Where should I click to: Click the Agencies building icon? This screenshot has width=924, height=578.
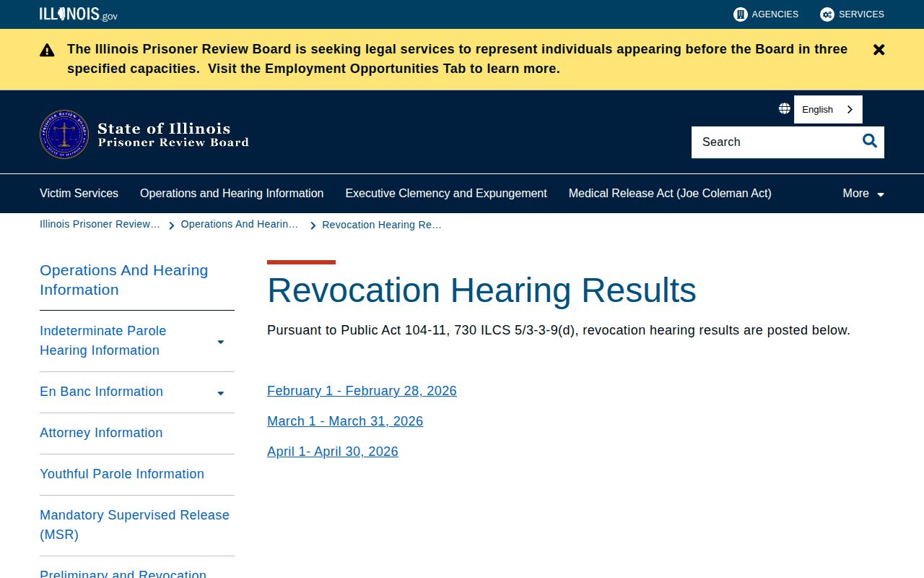tap(740, 14)
